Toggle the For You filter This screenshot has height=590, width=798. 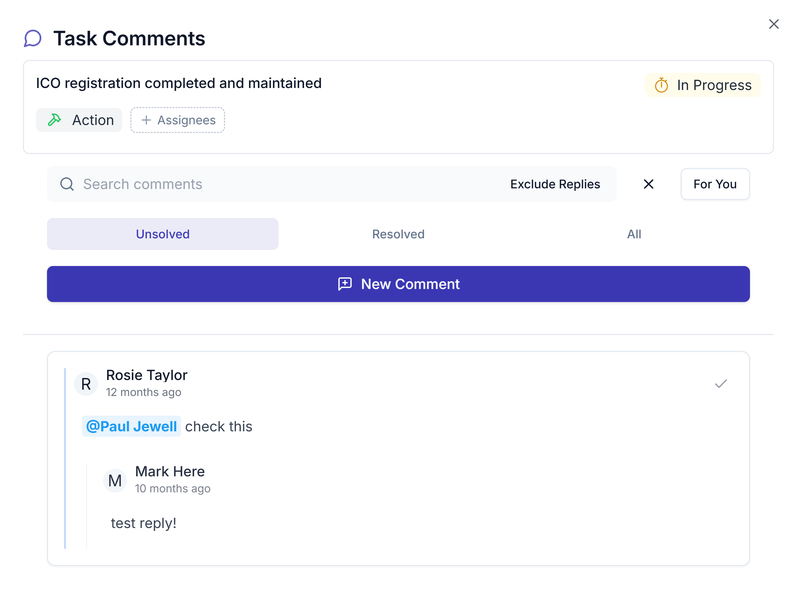click(715, 184)
